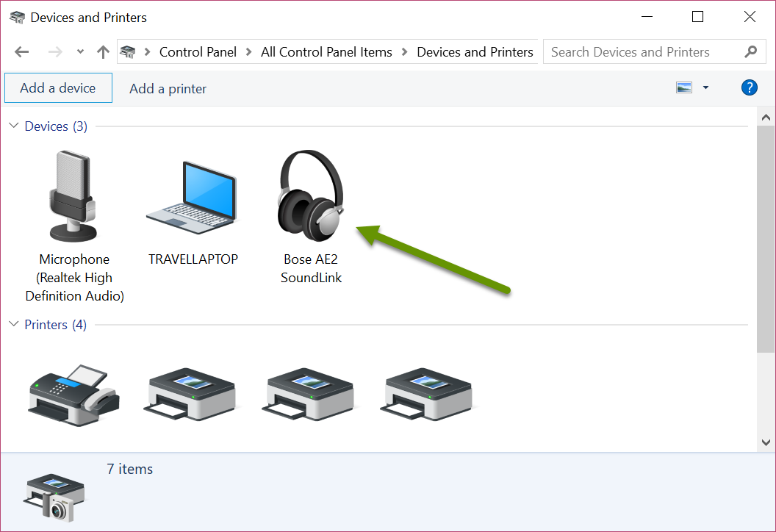Open the change view options dropdown
The image size is (776, 532).
[x=705, y=87]
